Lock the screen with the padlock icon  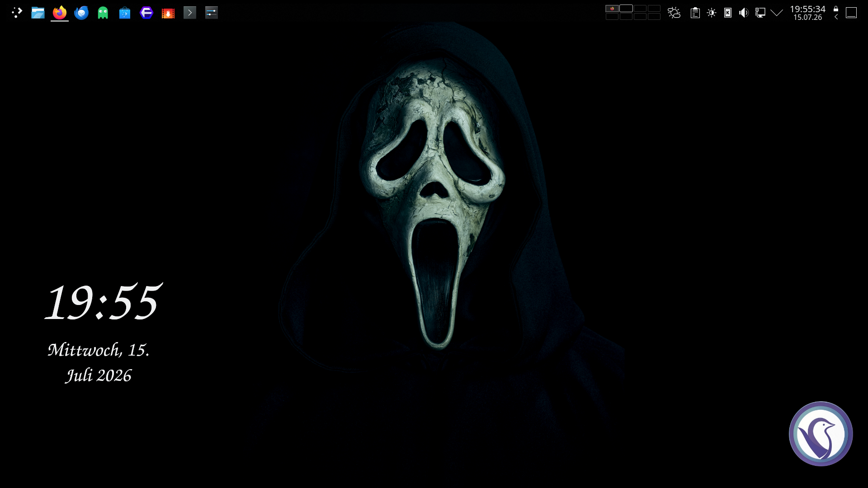point(836,9)
